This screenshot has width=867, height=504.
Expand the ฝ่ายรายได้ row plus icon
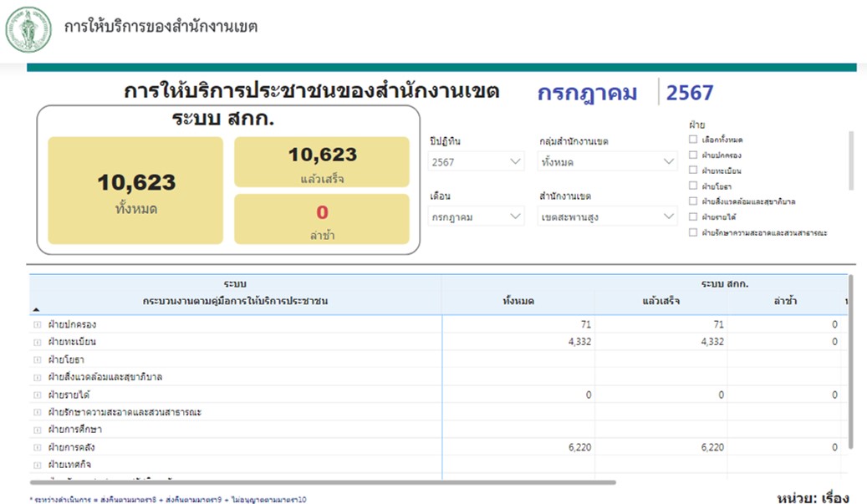37,395
